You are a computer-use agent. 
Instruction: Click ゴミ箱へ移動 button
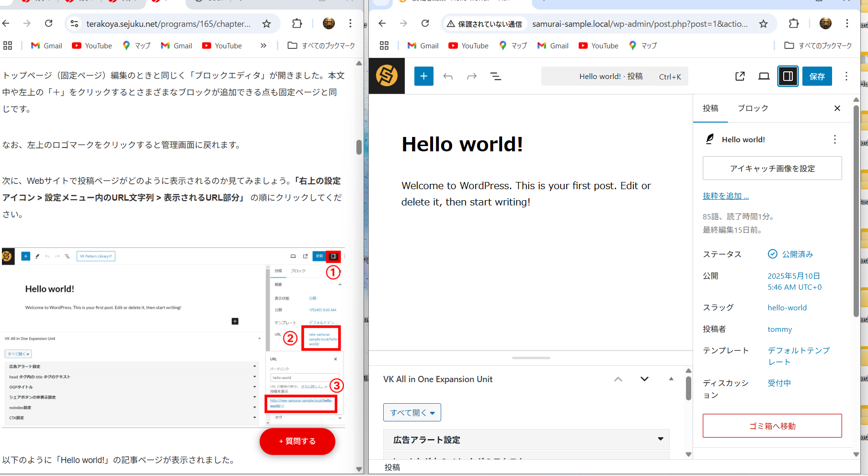point(772,426)
